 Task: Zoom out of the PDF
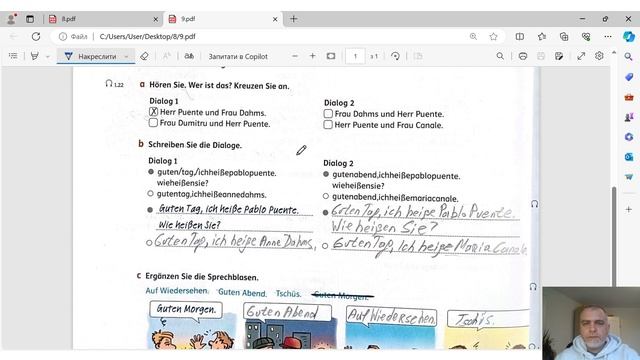[295, 56]
